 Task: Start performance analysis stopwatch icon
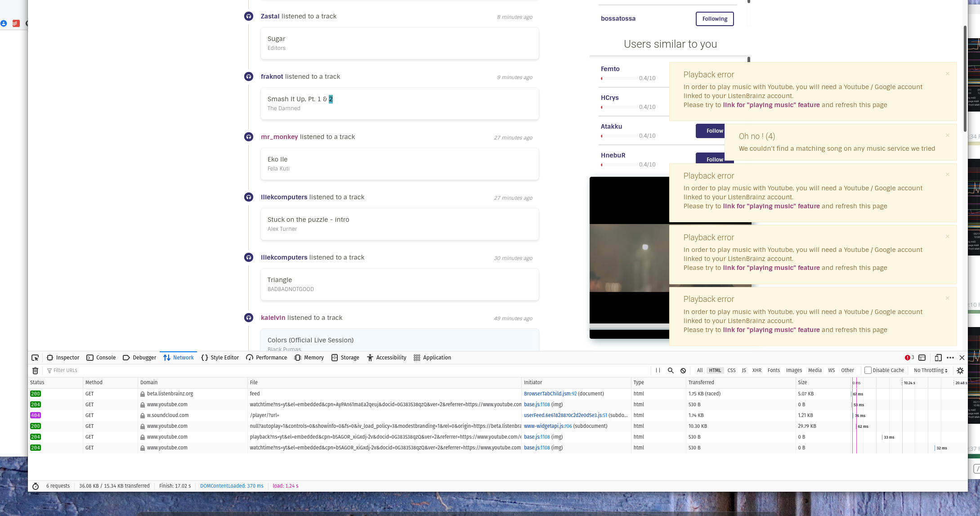36,486
